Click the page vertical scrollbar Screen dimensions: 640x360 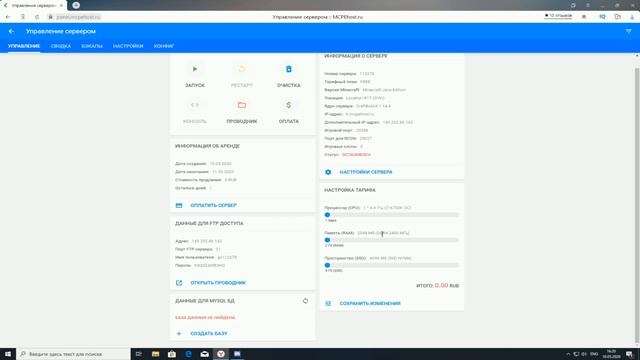point(637,204)
